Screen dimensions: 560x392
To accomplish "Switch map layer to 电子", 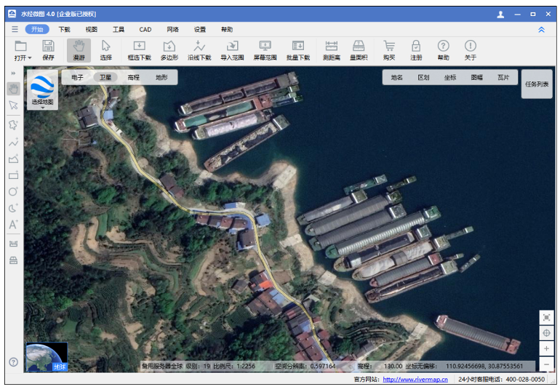I will tap(78, 77).
